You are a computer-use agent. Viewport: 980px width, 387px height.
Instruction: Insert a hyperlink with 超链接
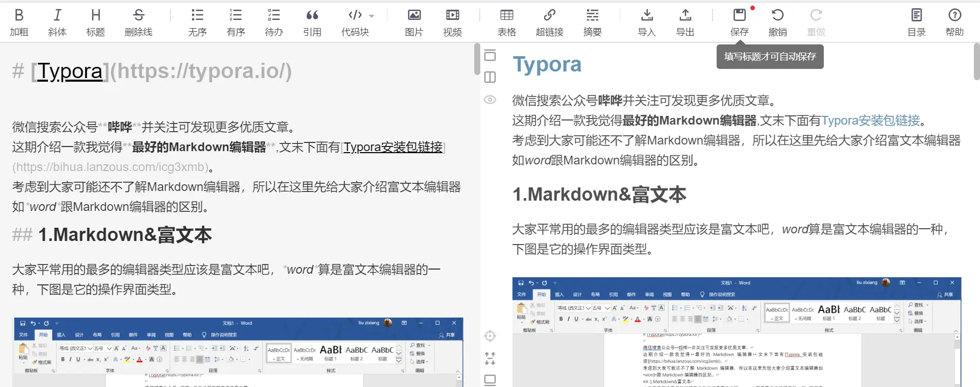549,22
